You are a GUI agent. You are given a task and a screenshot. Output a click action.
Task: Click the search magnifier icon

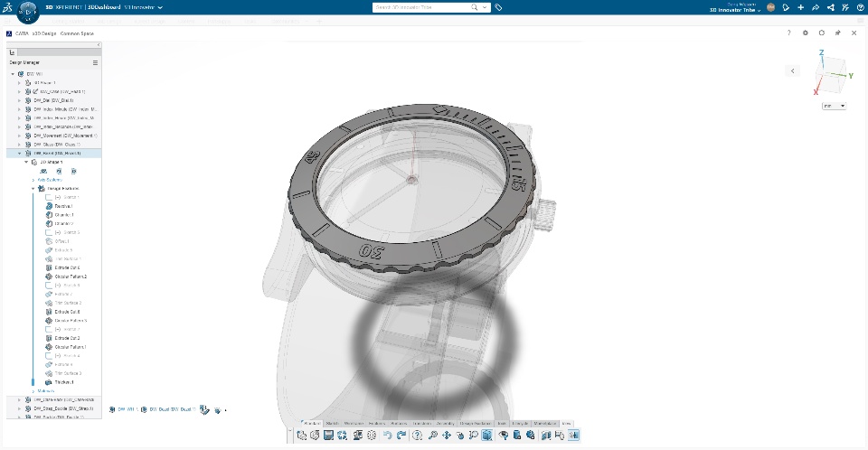point(475,7)
